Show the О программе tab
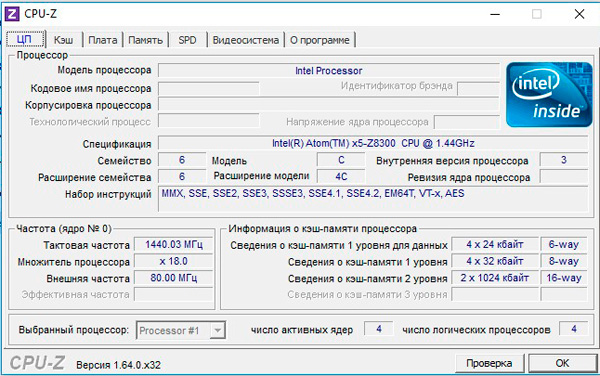Viewport: 600px width, 376px height. pos(320,40)
